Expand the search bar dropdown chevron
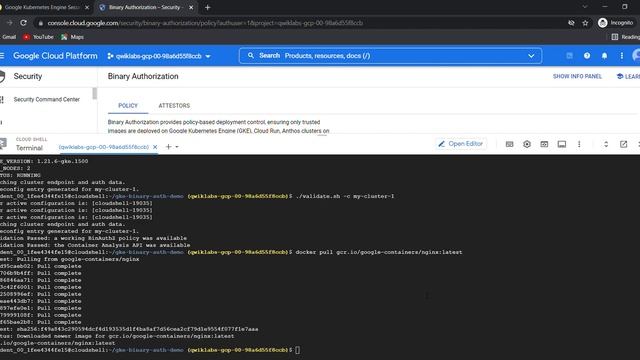Image resolution: width=640 pixels, height=360 pixels. (x=531, y=56)
